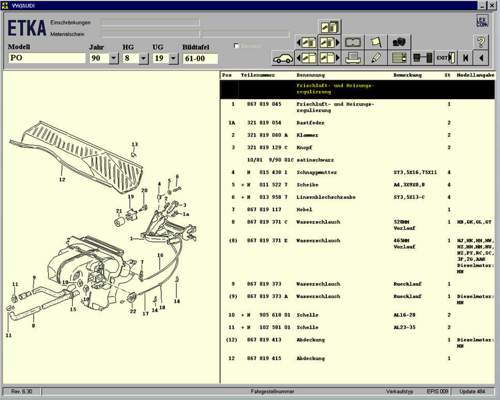
Task: Click the glasses view icon
Action: (353, 42)
